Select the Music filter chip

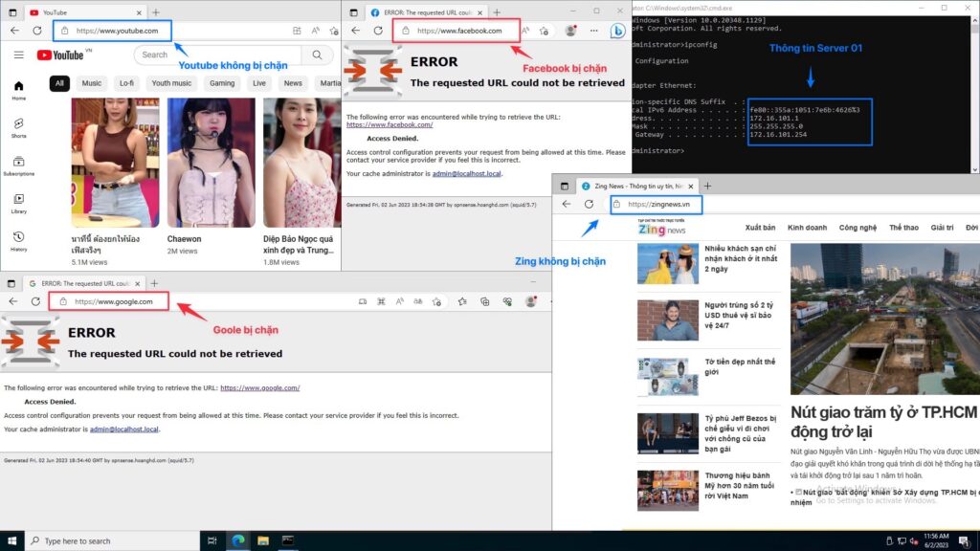[x=91, y=83]
